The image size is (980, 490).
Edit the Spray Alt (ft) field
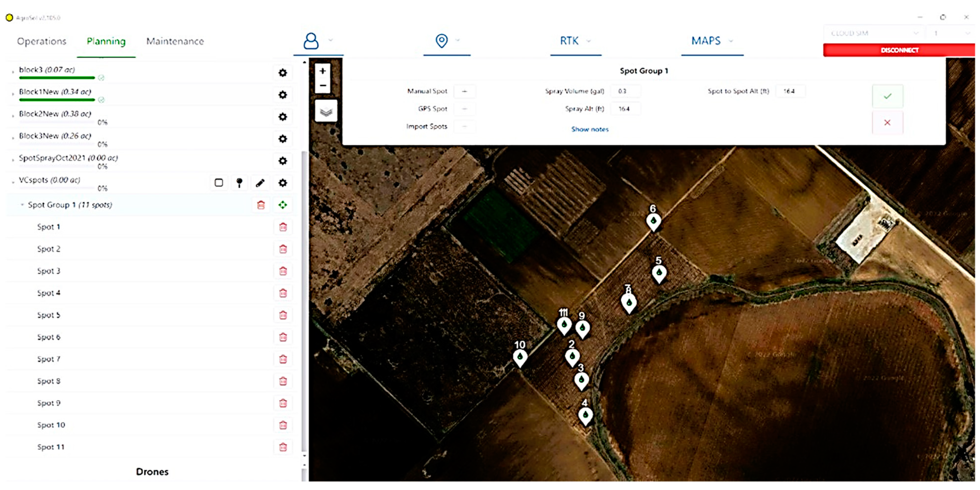click(x=625, y=109)
